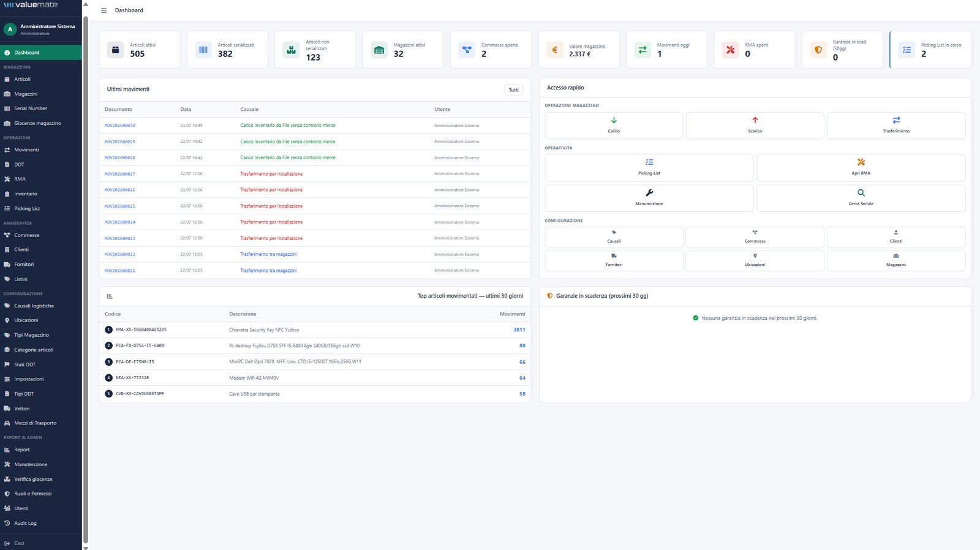Click article code PCA-FU-D756-I5-6400
This screenshot has height=550, width=980.
click(x=140, y=345)
